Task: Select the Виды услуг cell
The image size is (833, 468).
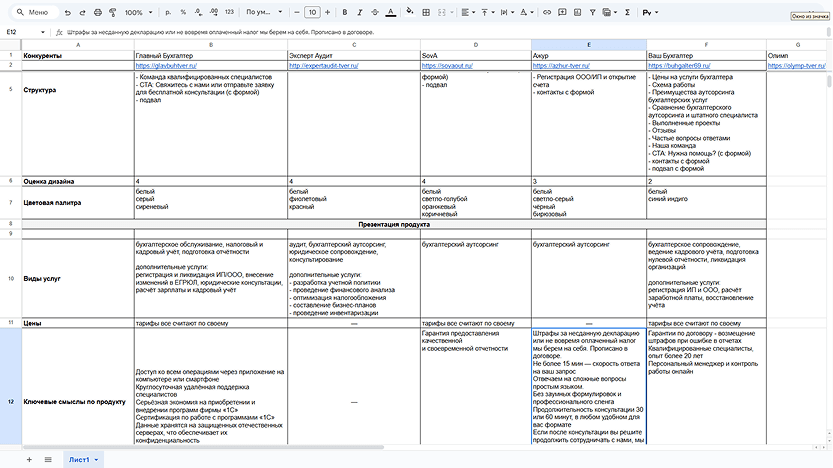Action: point(78,278)
